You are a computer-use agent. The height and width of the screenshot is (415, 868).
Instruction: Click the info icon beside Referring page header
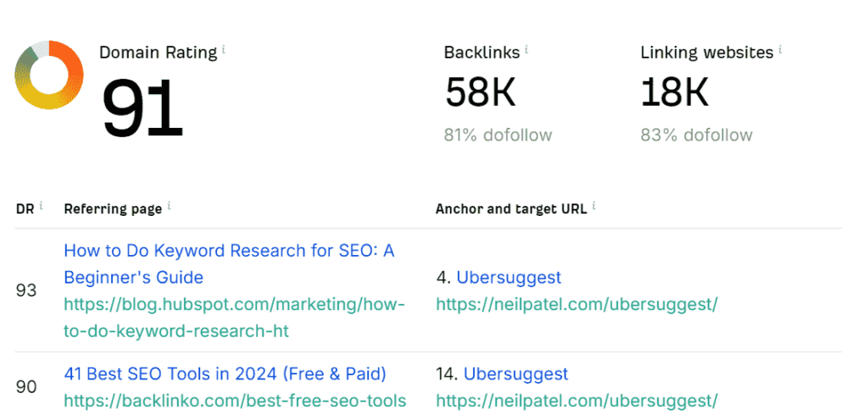click(169, 207)
